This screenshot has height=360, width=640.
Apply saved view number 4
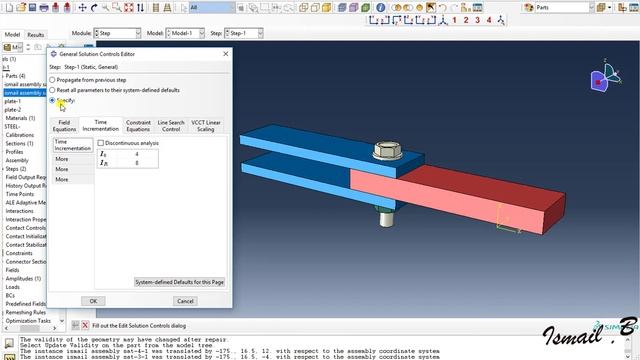(489, 20)
